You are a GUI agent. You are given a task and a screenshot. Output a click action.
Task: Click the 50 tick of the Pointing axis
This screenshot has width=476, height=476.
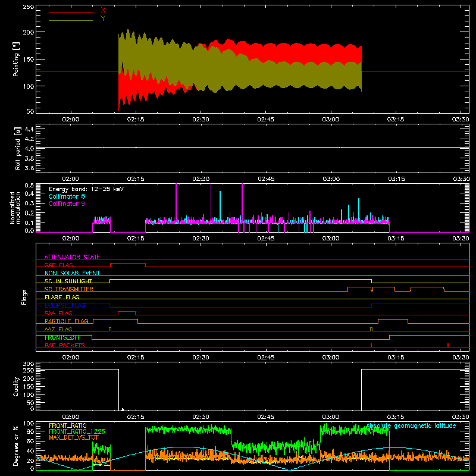(x=30, y=111)
